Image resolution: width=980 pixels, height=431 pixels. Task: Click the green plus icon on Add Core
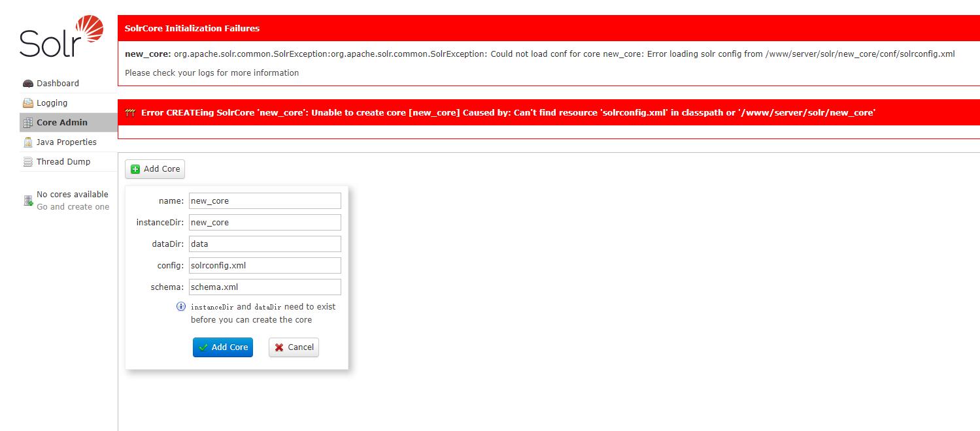click(135, 168)
